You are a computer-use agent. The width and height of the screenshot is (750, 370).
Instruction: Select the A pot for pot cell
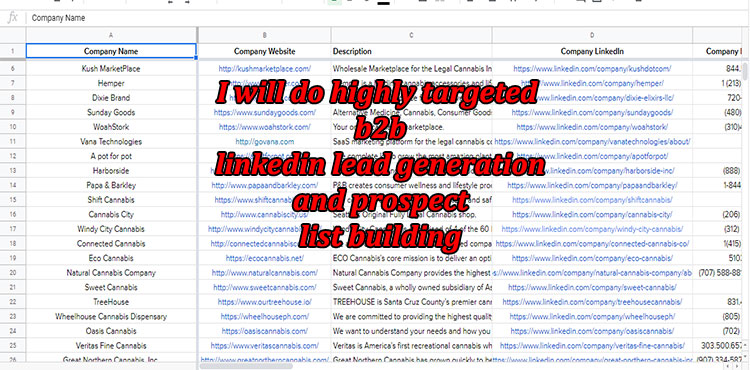pos(111,156)
